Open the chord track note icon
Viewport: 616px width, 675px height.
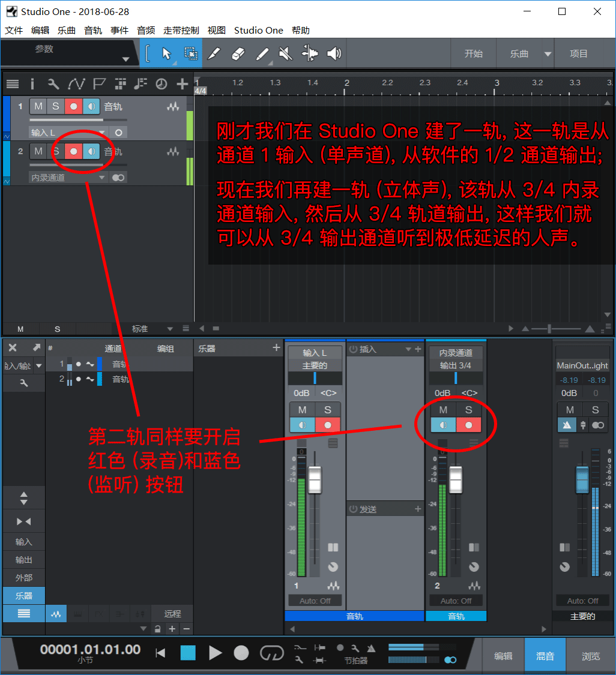pyautogui.click(x=140, y=84)
